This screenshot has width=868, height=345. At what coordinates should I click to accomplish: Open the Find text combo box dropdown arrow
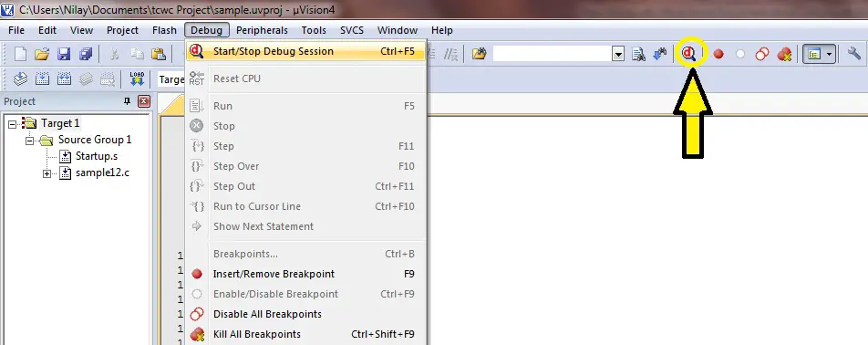click(x=619, y=54)
